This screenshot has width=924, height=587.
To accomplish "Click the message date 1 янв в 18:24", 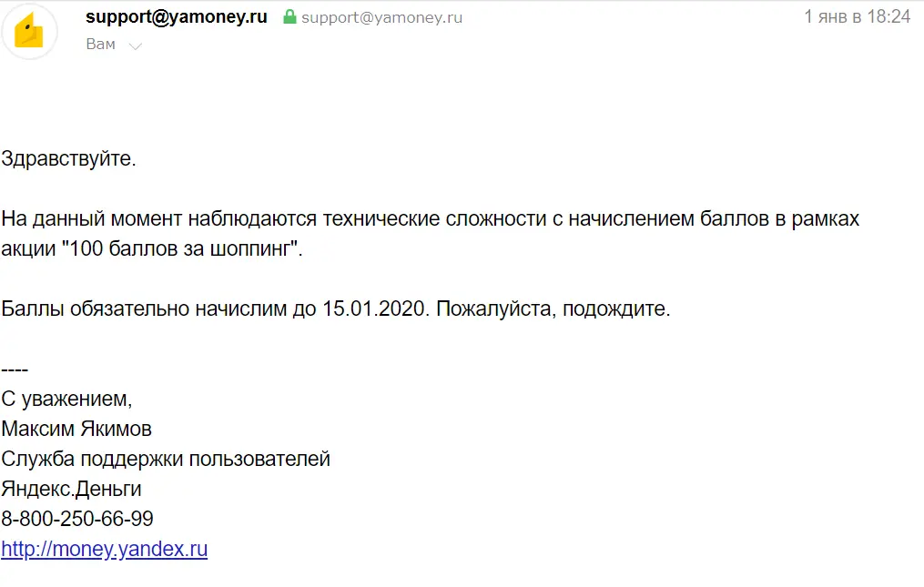I will (x=858, y=16).
